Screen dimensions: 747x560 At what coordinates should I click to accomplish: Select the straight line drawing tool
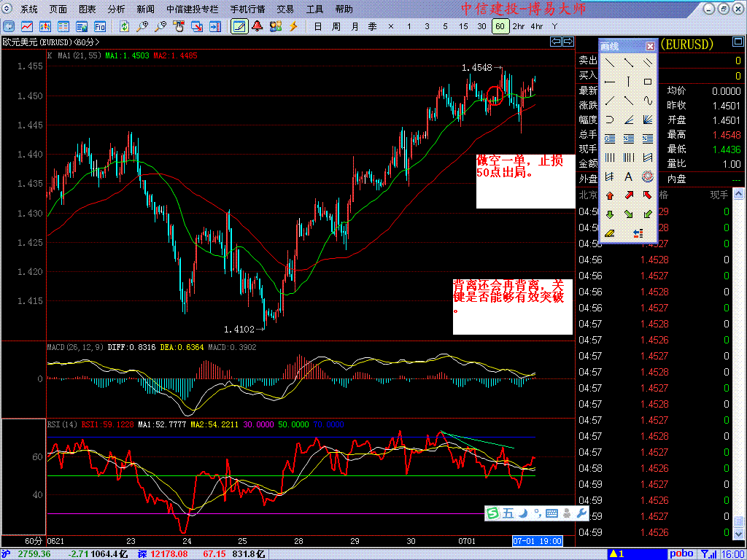point(609,63)
